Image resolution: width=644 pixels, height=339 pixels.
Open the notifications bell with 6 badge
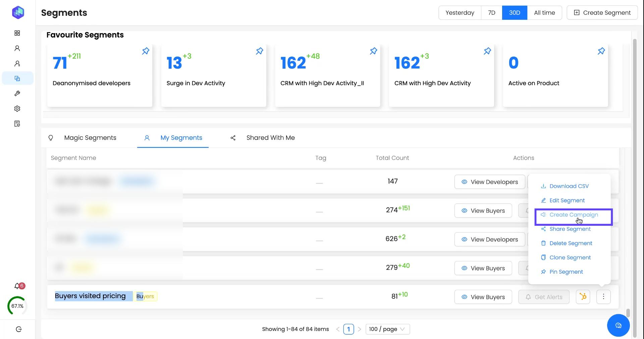tap(17, 286)
